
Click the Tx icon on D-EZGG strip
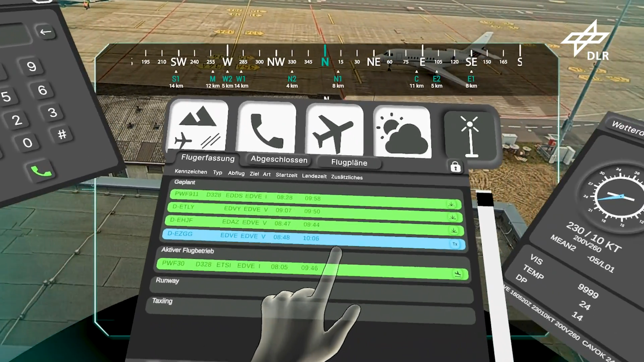[x=455, y=244]
